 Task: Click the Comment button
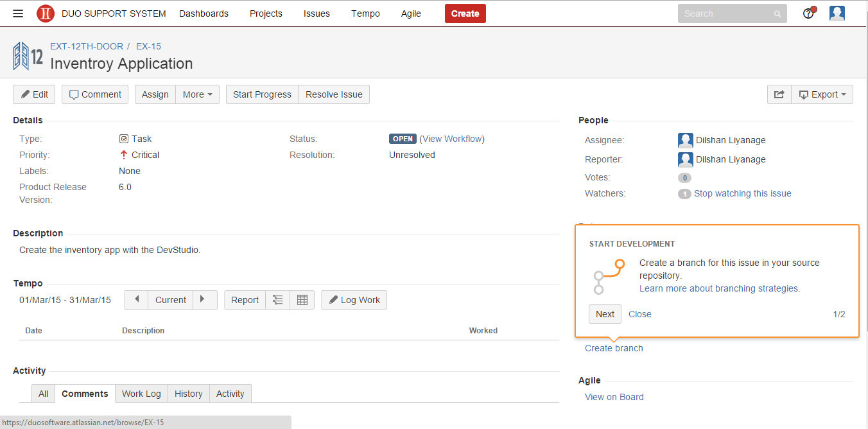click(x=95, y=94)
